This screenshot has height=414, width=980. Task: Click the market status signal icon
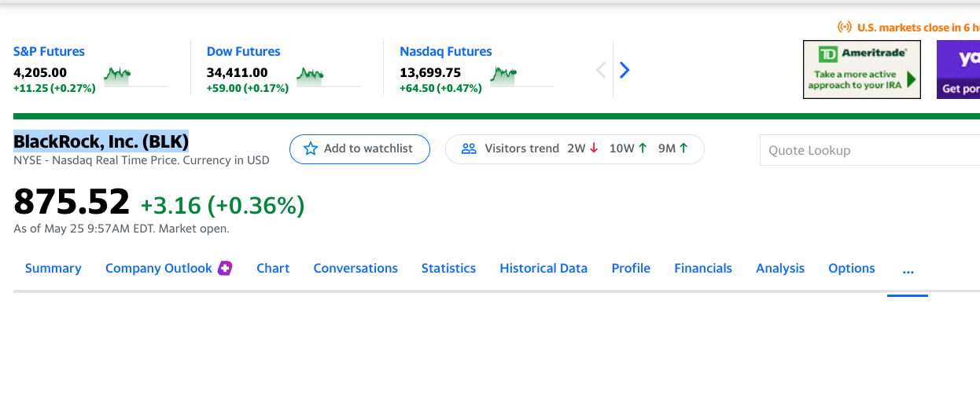(844, 27)
